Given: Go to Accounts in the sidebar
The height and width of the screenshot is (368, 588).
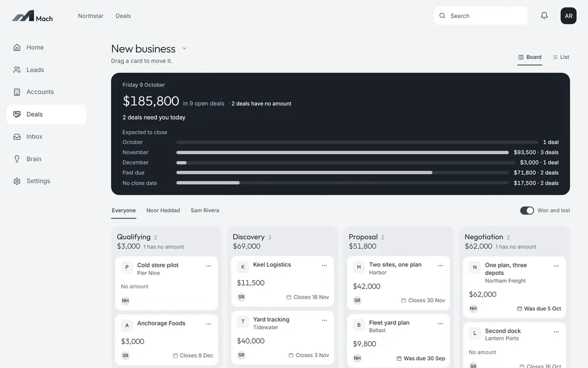Looking at the screenshot, I should 46,92.
